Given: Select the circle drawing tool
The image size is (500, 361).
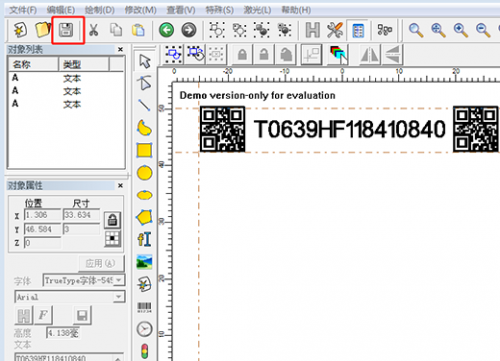Looking at the screenshot, I should pos(144,173).
